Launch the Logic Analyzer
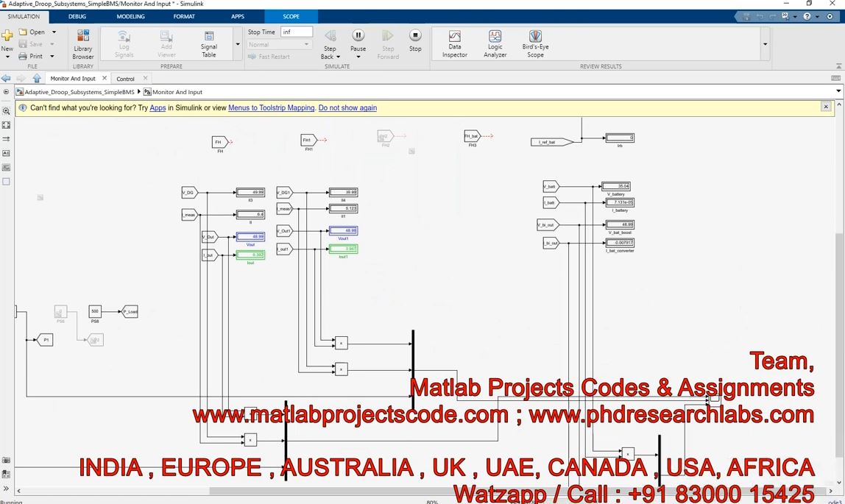Screen dimensions: 845x504 [x=495, y=43]
